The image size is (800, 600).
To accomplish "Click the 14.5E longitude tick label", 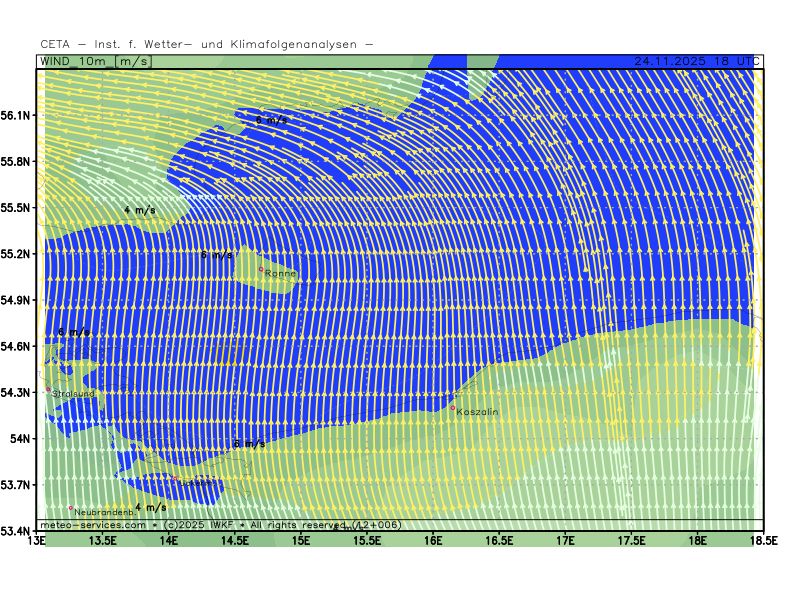I will coord(235,541).
